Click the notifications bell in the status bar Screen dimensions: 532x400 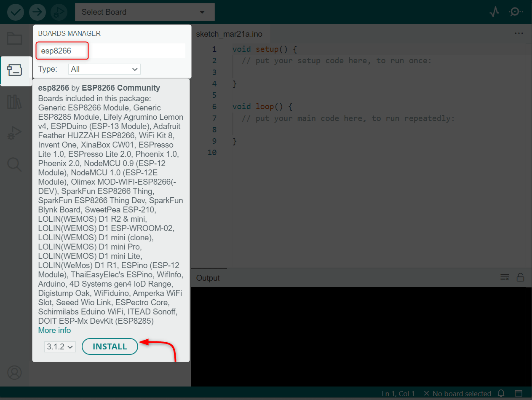(501, 393)
